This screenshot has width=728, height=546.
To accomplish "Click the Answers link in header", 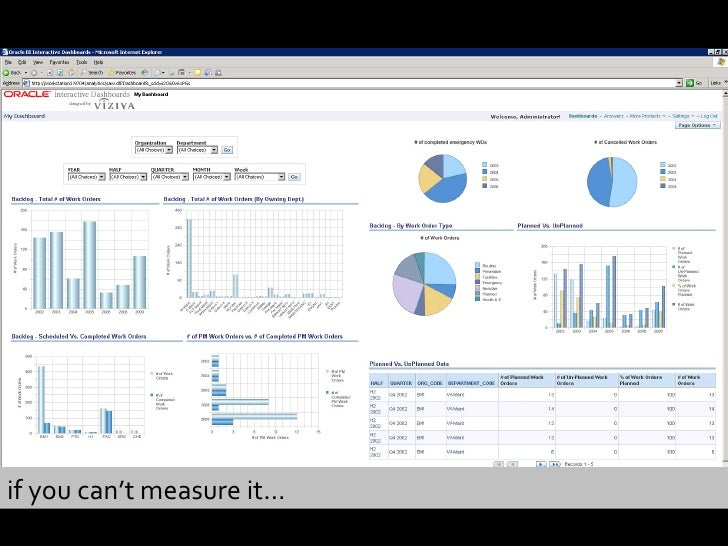I will tap(613, 116).
